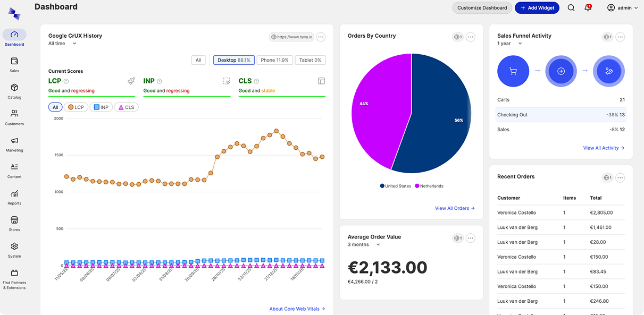Viewport: 644px width, 315px height.
Task: Open the Stores sidebar icon
Action: 14,220
